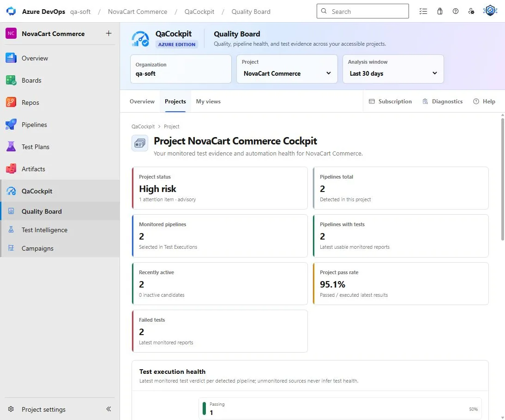Click the Campaigns icon in sidebar
Viewport: 505px width, 420px height.
[x=11, y=248]
